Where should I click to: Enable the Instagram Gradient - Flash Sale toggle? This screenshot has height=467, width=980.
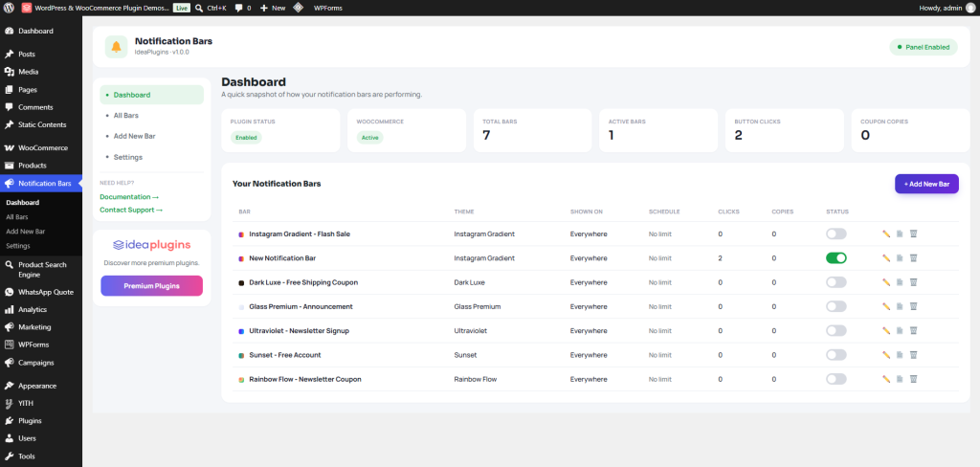[836, 233]
